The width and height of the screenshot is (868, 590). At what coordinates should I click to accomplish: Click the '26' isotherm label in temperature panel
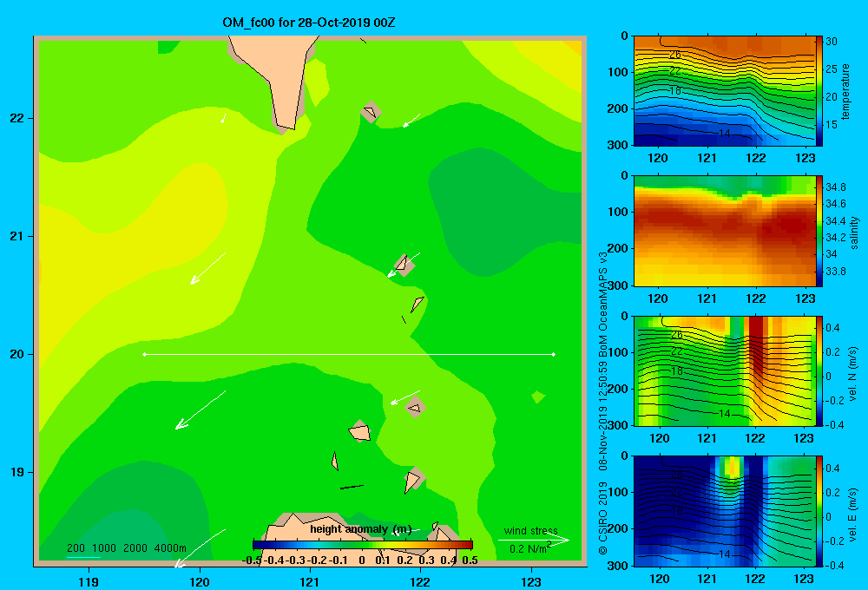click(675, 55)
